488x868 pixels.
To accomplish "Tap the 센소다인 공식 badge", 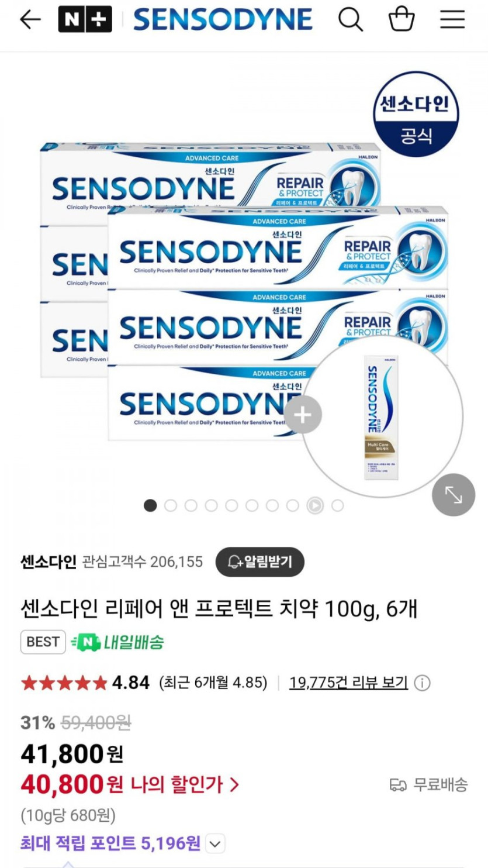I will pyautogui.click(x=416, y=114).
